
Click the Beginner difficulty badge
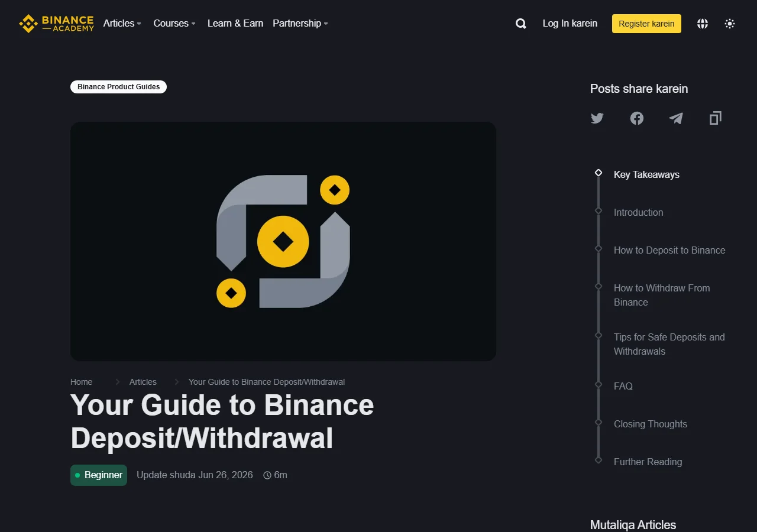(99, 475)
